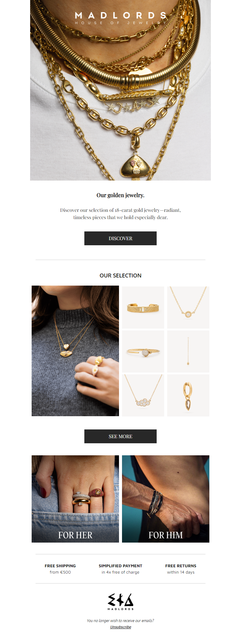Screen dimensions: 241x644
Task: Click the Unsubscribe link
Action: [x=120, y=627]
